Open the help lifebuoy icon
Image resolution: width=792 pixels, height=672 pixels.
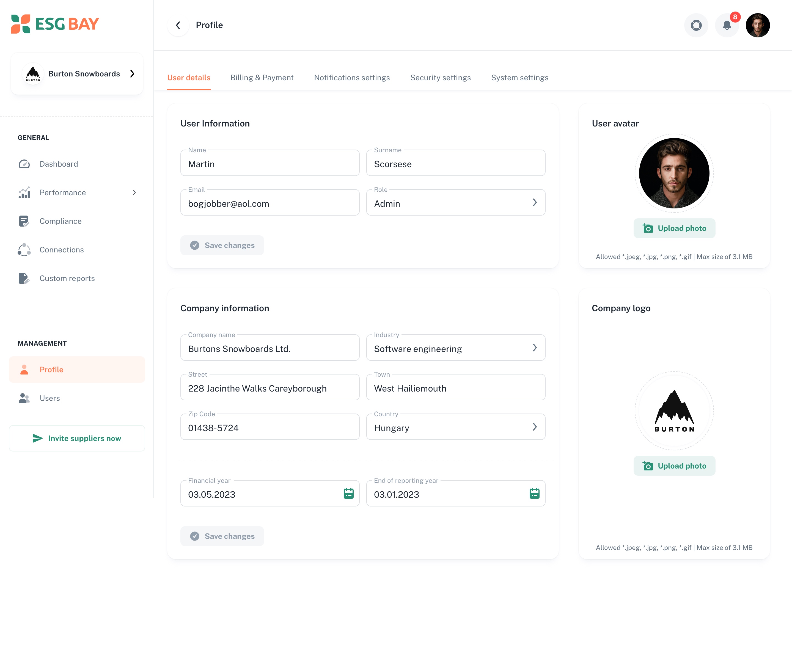point(696,25)
